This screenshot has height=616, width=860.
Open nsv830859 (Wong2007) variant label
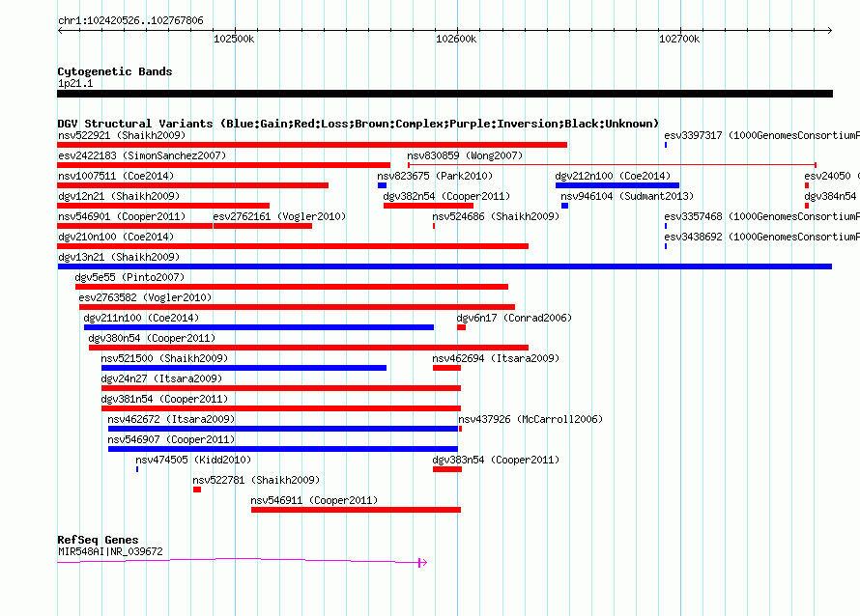coord(465,155)
